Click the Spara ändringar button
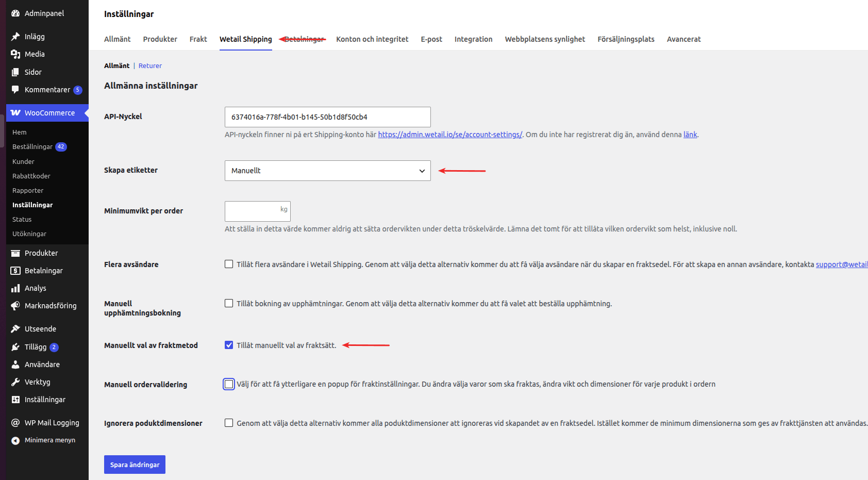 tap(135, 465)
